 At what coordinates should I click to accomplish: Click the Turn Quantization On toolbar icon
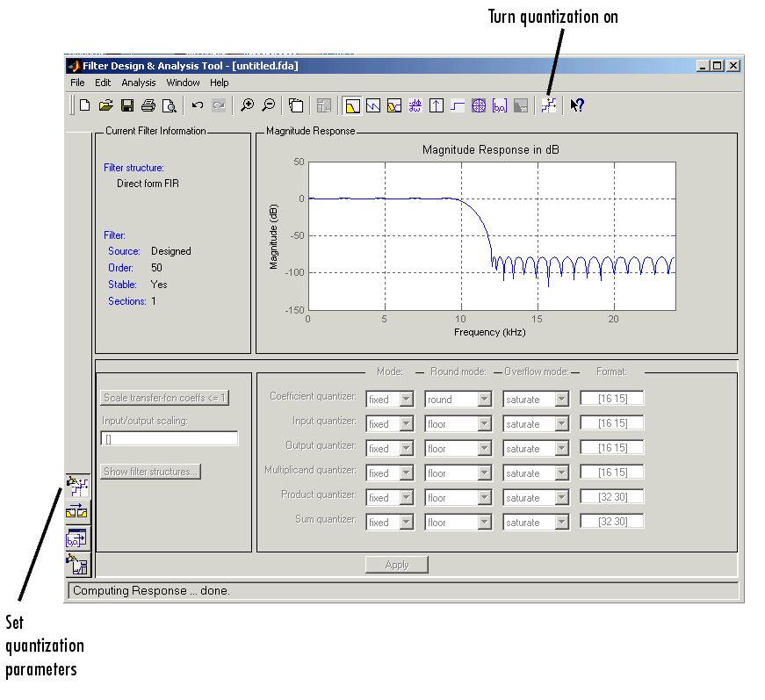coord(549,105)
